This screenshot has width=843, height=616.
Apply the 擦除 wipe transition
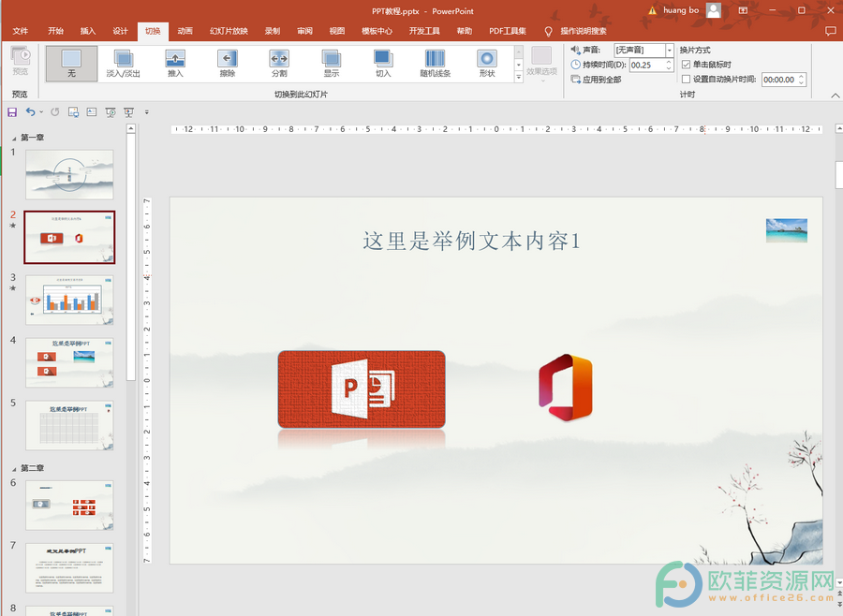228,64
